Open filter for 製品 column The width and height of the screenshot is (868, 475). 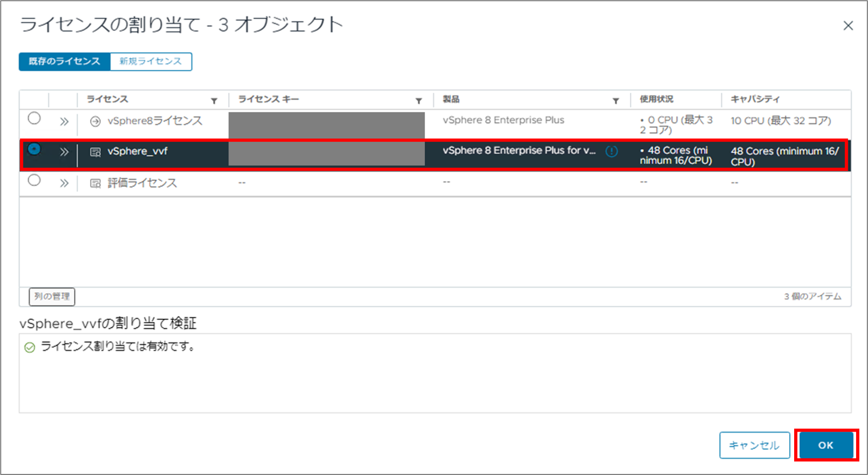[616, 101]
